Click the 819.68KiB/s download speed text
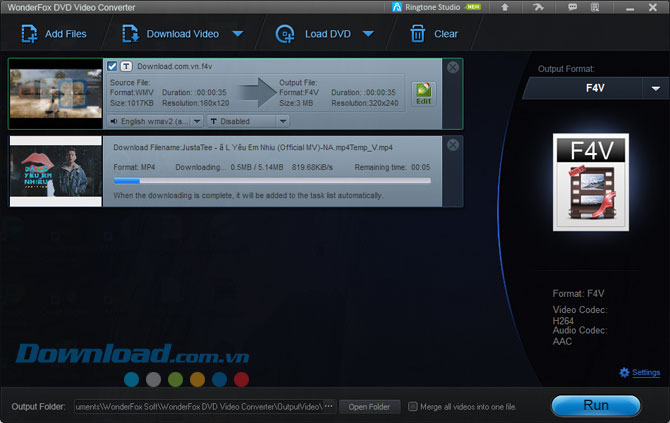The width and height of the screenshot is (670, 423). pos(312,167)
